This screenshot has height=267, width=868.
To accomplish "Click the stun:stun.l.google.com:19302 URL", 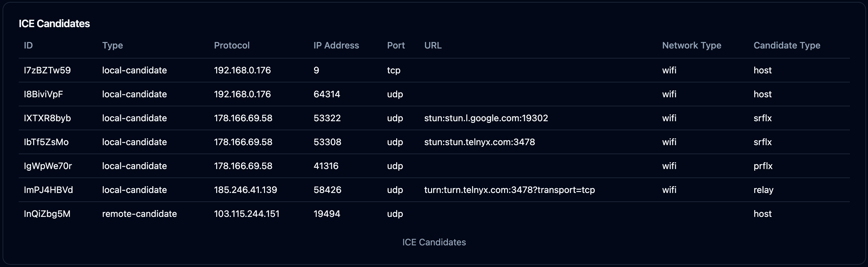I will 486,118.
